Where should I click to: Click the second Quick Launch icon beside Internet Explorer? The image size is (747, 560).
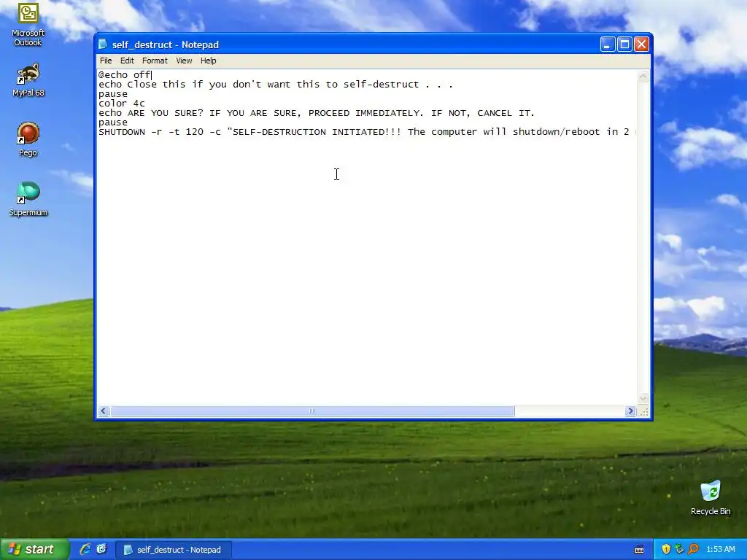click(102, 549)
